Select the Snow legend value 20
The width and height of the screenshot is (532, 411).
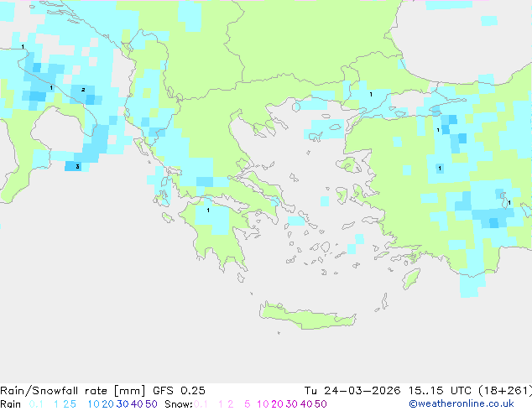click(x=277, y=404)
